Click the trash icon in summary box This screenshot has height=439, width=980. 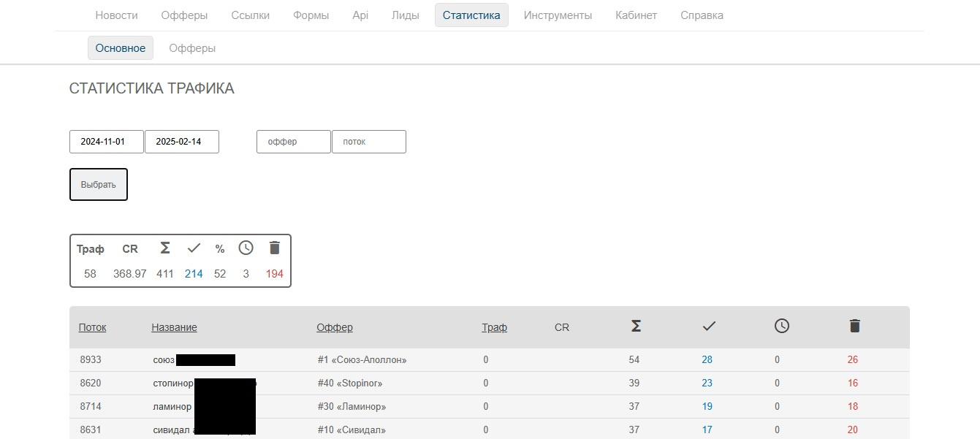[x=275, y=248]
